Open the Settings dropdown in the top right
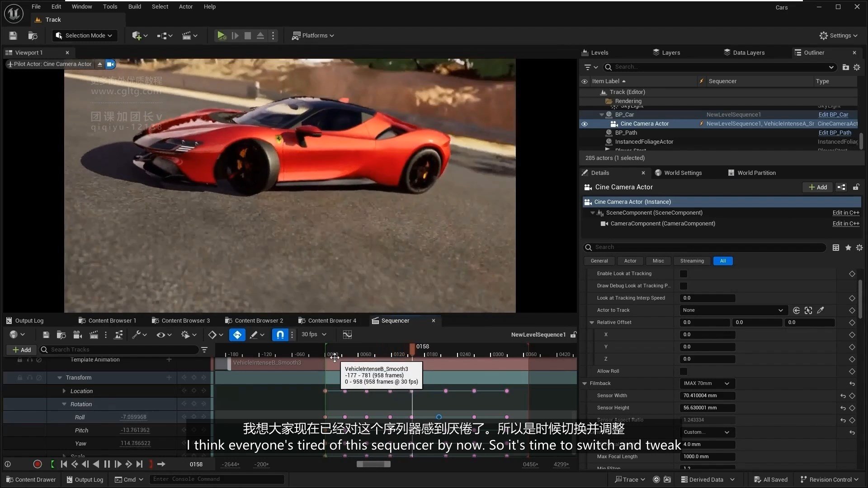 (838, 36)
